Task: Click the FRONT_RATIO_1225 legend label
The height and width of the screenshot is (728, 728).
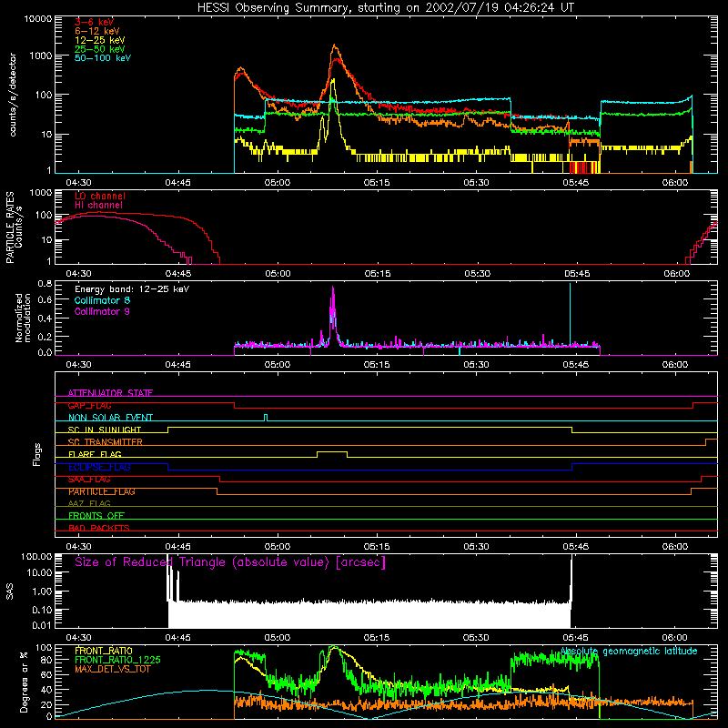Action: 117,660
